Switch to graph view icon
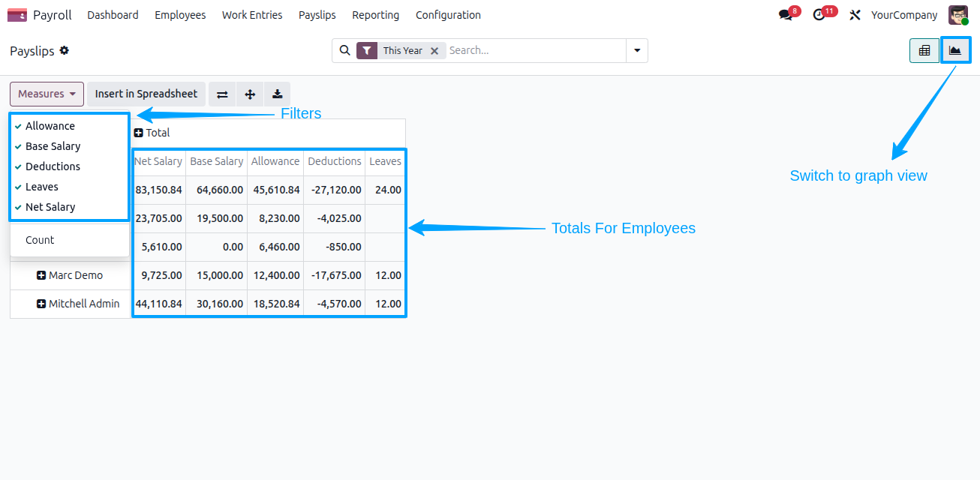Viewport: 980px width, 480px height. [955, 50]
